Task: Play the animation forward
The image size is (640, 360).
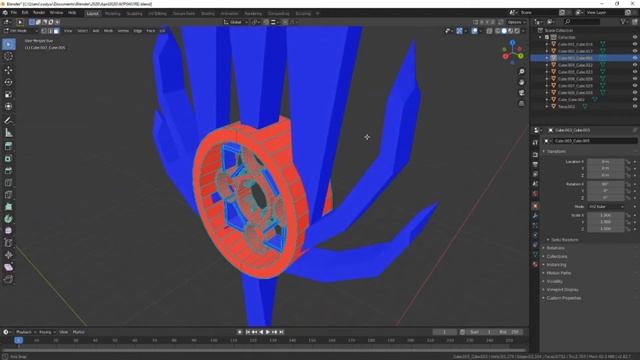Action: pos(268,332)
